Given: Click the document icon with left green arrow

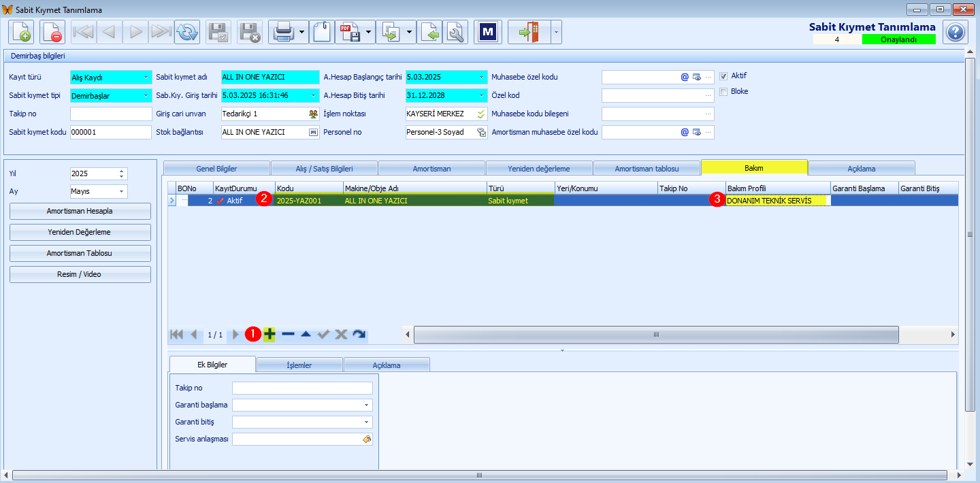Looking at the screenshot, I should tap(429, 32).
